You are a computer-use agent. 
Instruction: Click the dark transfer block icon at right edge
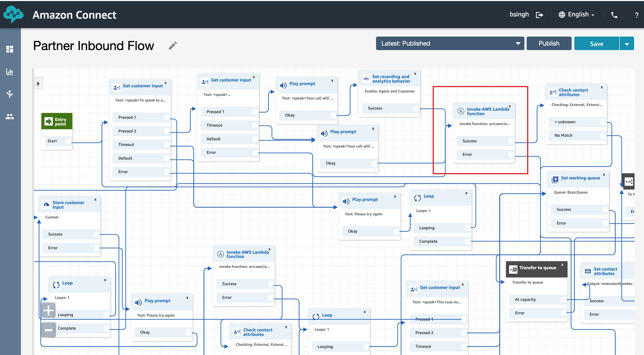(x=628, y=181)
